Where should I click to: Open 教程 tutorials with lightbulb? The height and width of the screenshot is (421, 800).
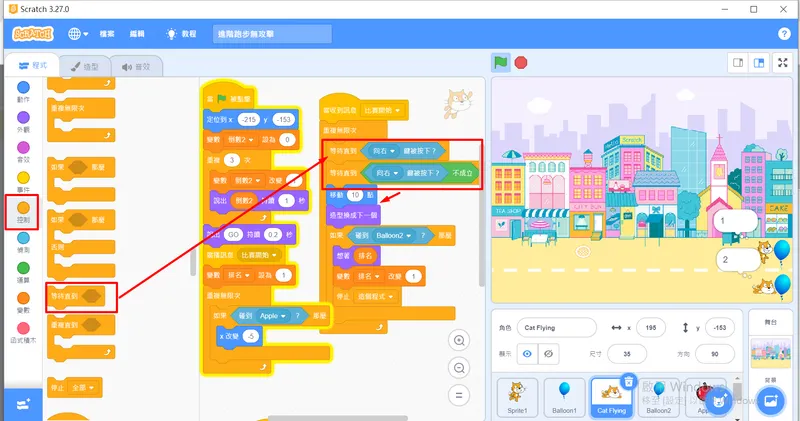coord(181,34)
